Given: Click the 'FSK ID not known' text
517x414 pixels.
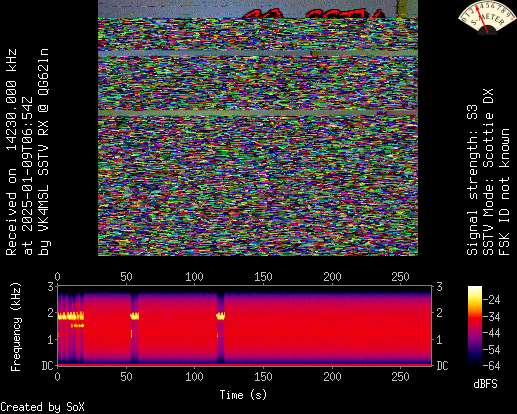Looking at the screenshot, I should click(504, 192).
